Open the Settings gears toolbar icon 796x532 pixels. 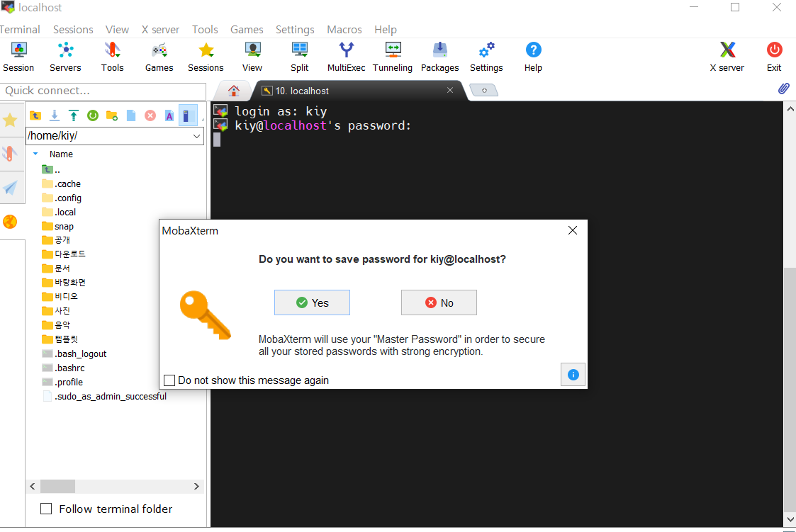pos(486,57)
